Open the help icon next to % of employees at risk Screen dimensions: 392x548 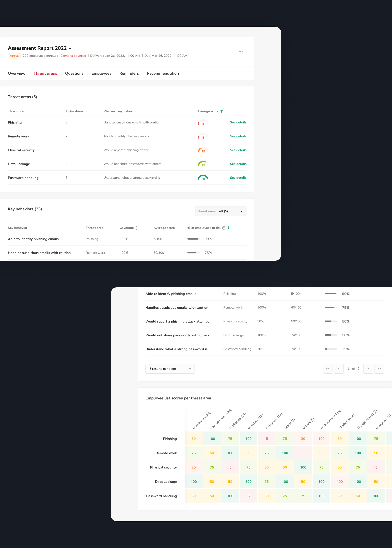(223, 228)
